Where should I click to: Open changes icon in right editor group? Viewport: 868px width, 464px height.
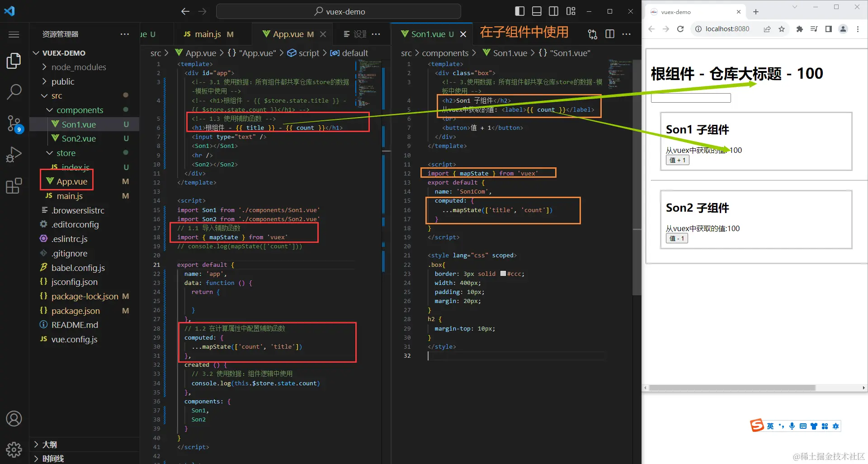[592, 34]
